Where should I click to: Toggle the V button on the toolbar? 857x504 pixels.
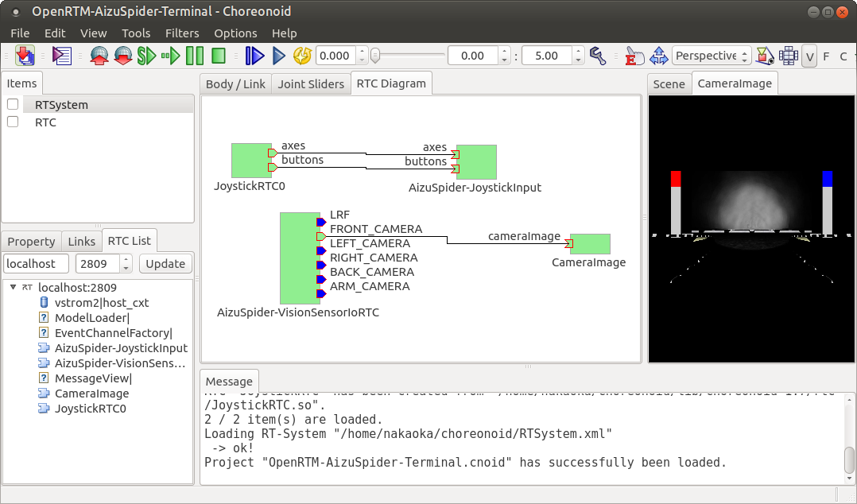[x=809, y=56]
